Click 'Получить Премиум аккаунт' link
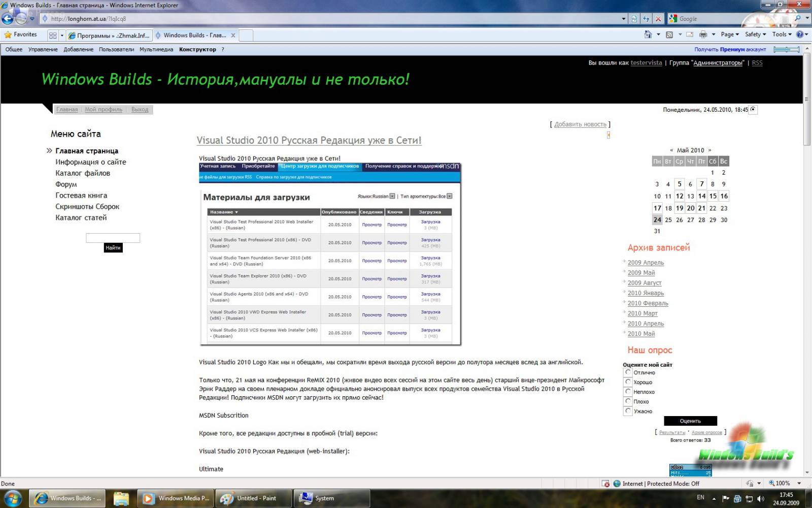Viewport: 812px width, 508px height. click(x=730, y=49)
